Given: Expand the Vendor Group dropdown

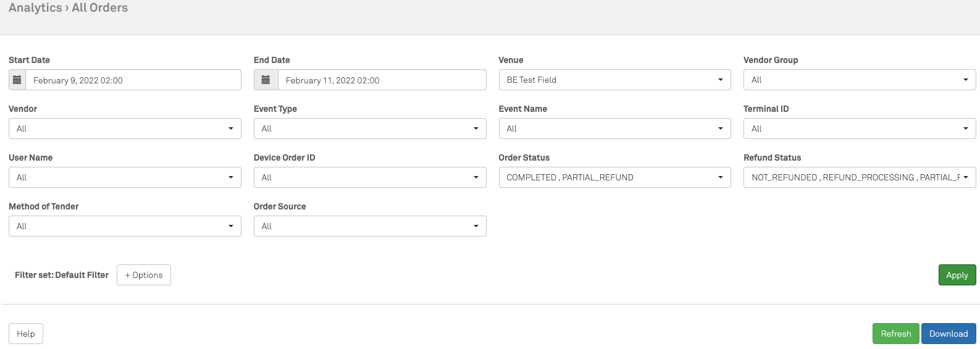Looking at the screenshot, I should pos(859,80).
